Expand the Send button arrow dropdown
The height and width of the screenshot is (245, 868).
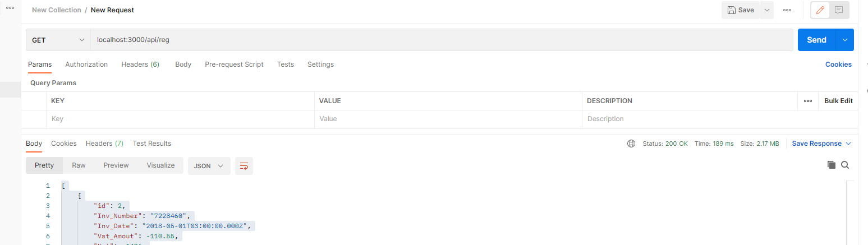[x=845, y=40]
